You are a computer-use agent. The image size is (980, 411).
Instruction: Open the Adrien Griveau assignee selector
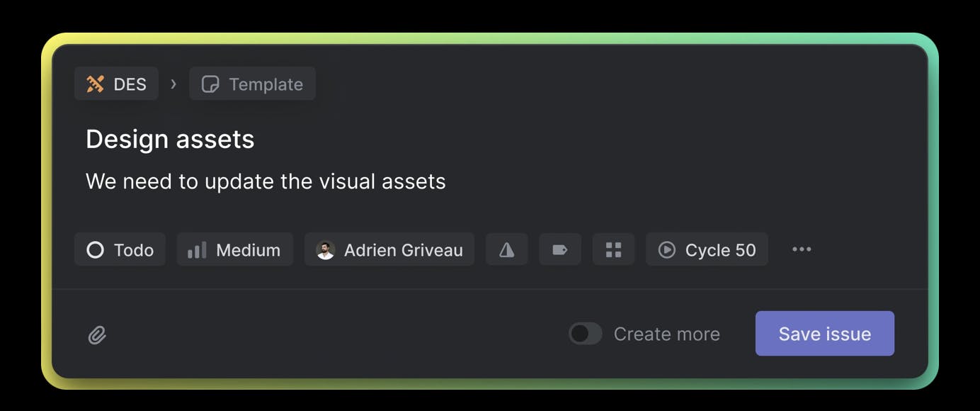[x=389, y=249]
